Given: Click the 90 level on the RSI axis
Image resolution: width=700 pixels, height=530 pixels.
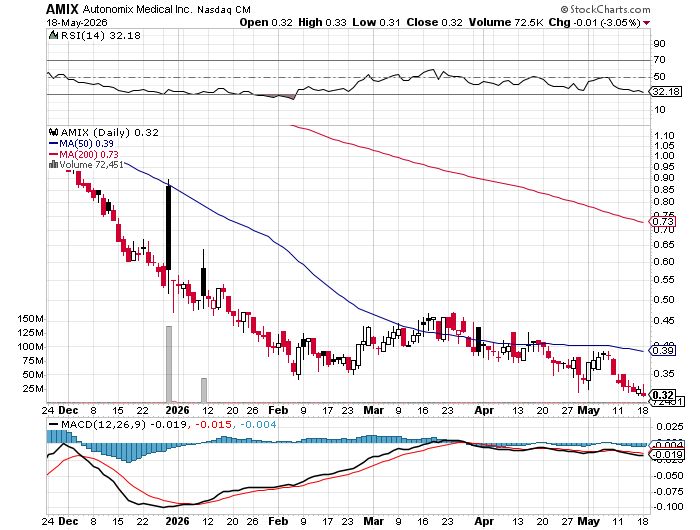Looking at the screenshot, I should point(659,44).
